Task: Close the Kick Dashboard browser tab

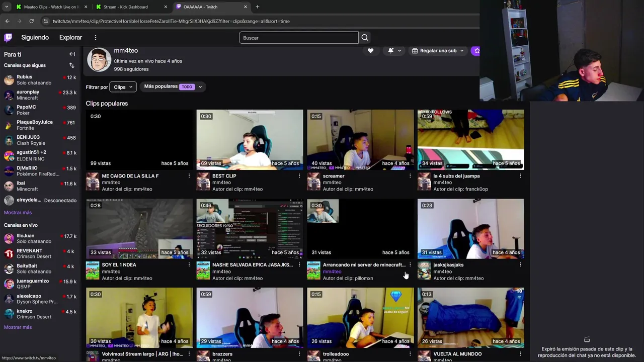Action: click(166, 7)
